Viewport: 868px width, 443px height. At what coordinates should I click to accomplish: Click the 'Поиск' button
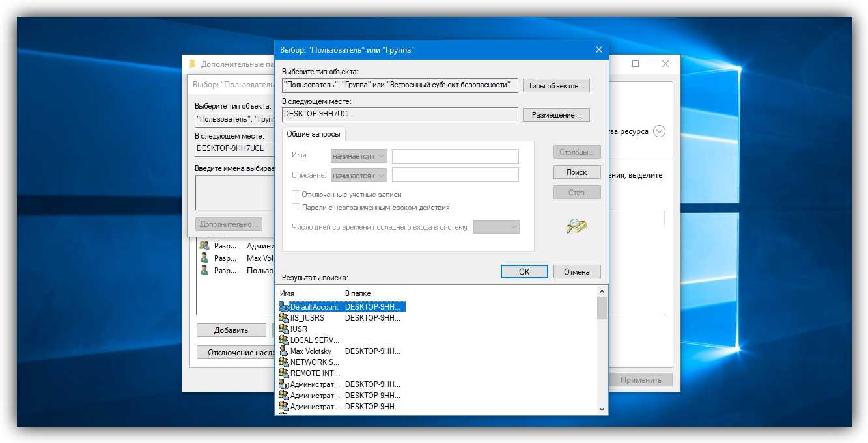coord(576,172)
